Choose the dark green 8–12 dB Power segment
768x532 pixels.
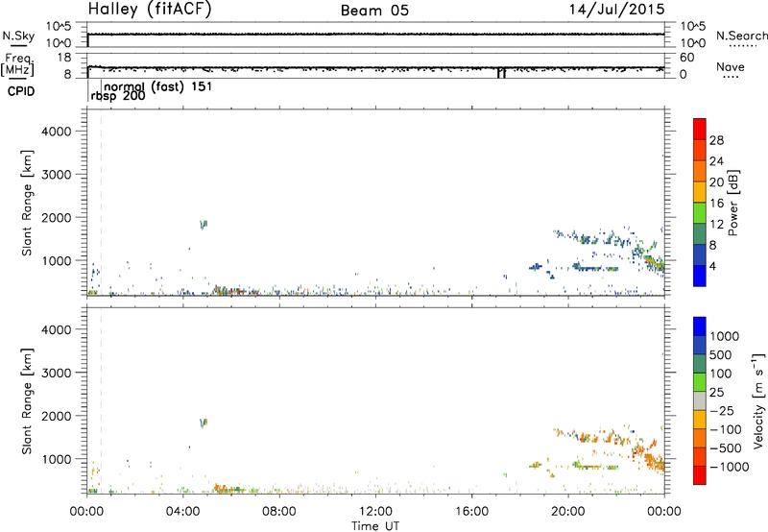point(700,233)
